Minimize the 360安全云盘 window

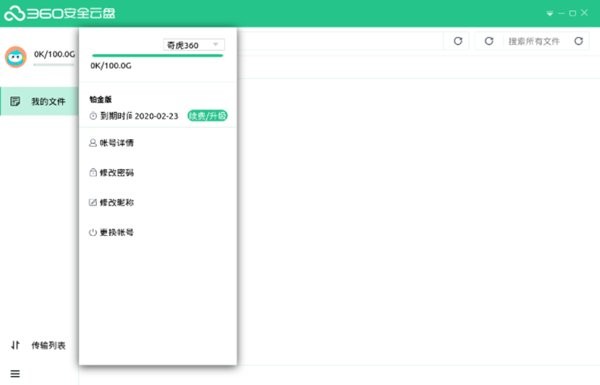pos(561,13)
